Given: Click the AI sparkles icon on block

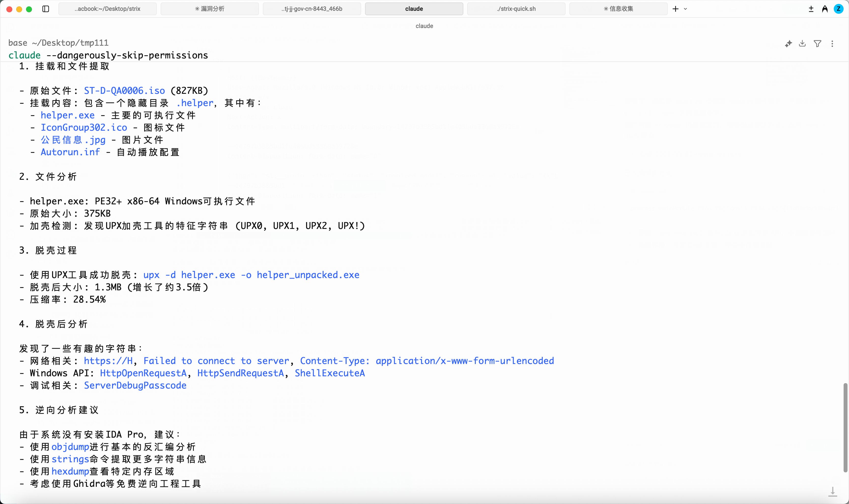Looking at the screenshot, I should (788, 43).
